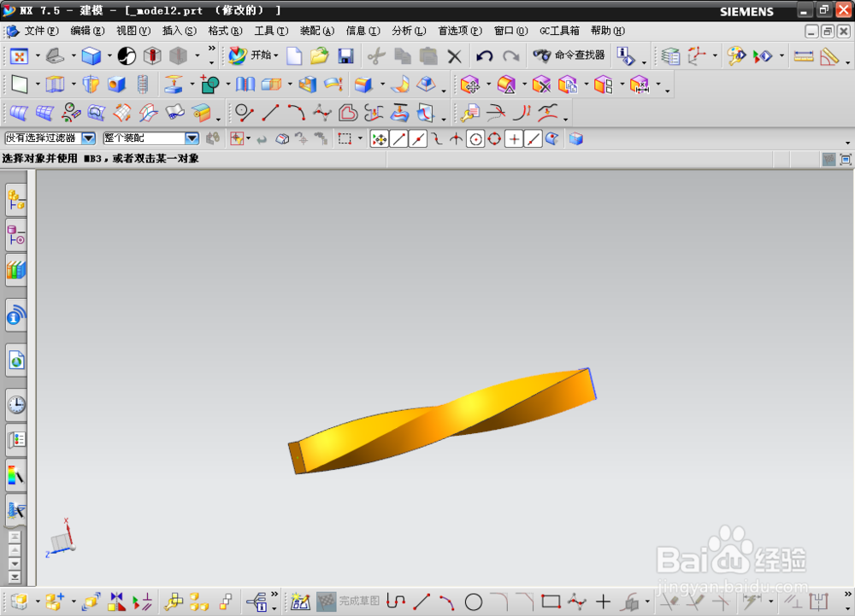This screenshot has height=616, width=855.
Task: Expand the 开始 button dropdown arrow
Action: tap(276, 56)
